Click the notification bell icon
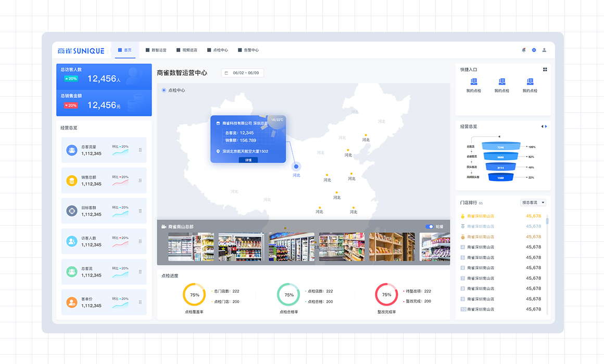 tap(523, 50)
